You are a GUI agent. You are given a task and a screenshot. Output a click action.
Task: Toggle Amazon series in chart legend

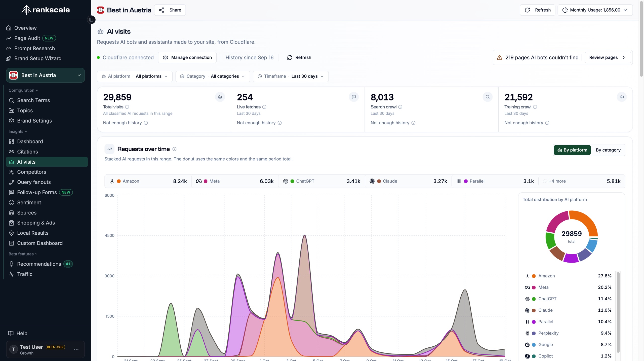[148, 181]
